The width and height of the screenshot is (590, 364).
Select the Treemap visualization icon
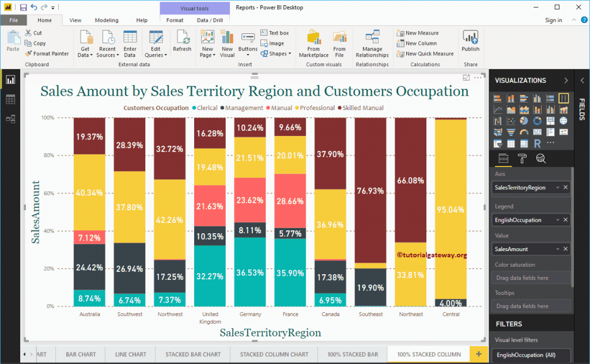pyautogui.click(x=551, y=120)
